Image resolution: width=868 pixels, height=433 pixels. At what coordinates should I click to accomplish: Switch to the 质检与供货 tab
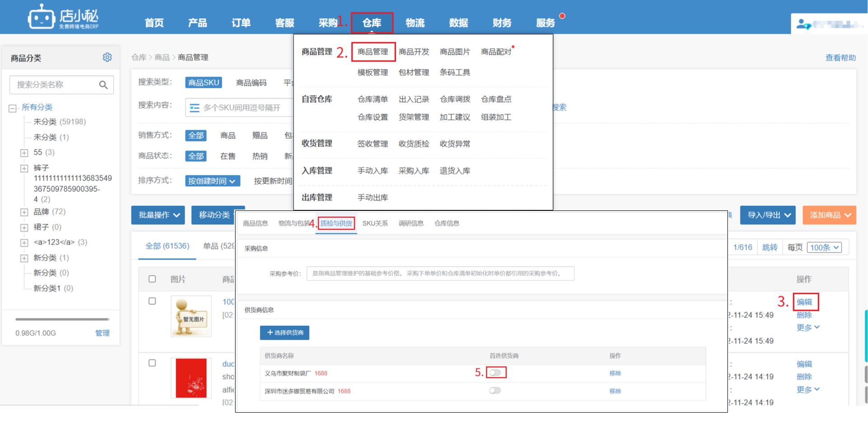pos(336,223)
